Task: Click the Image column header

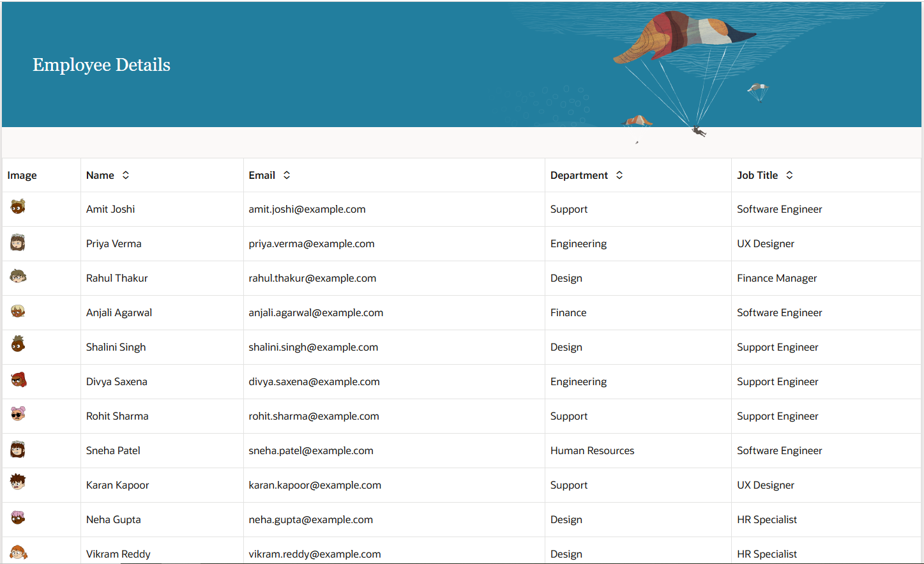Action: click(x=22, y=176)
